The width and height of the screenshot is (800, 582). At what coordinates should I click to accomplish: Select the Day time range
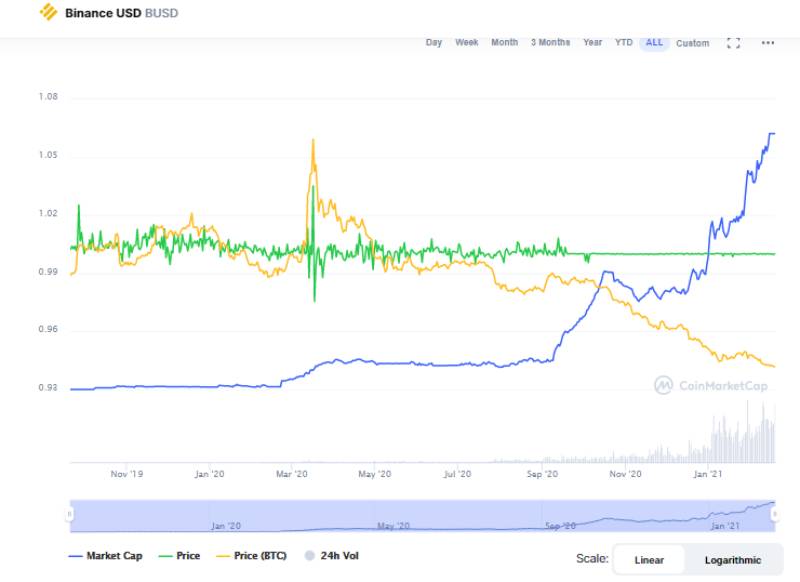(433, 43)
